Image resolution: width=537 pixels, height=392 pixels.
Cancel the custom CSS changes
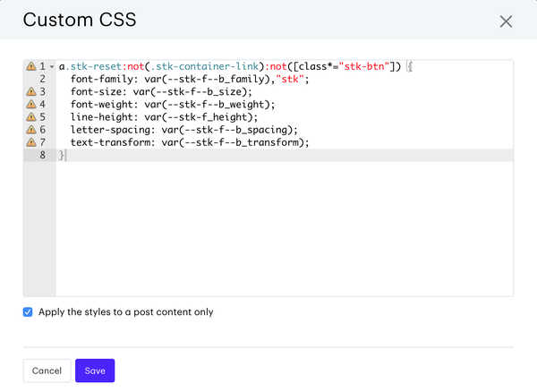(47, 371)
